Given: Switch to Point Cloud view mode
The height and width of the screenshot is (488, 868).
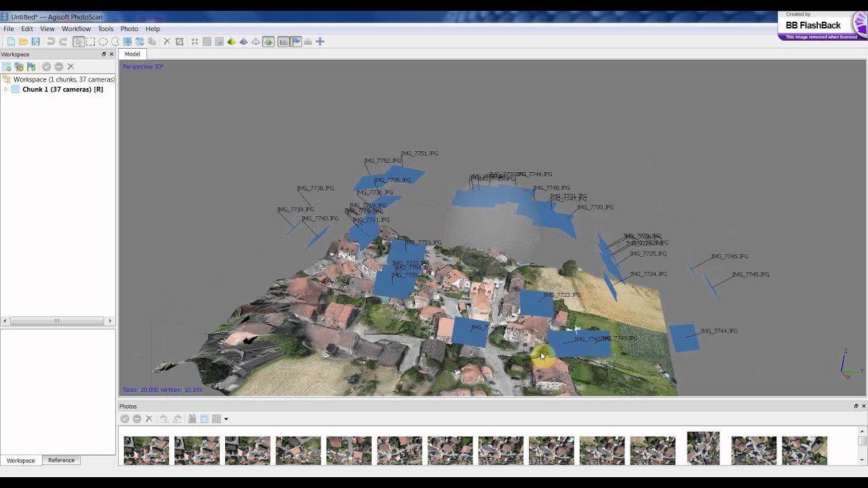Looking at the screenshot, I should pos(195,42).
